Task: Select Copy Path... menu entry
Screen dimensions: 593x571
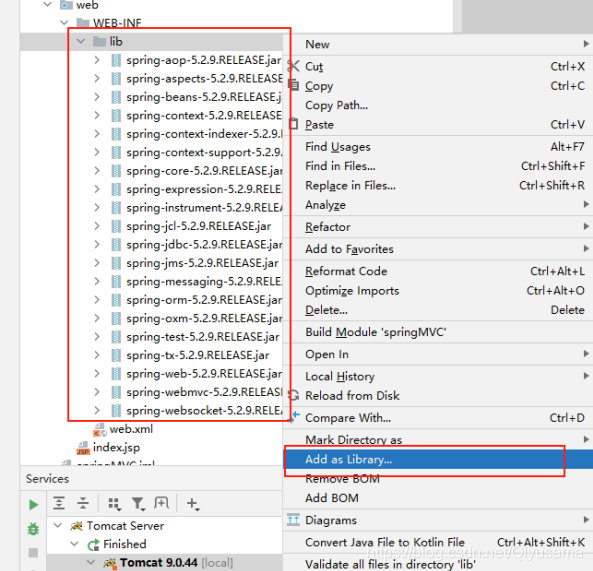Action: [x=438, y=105]
